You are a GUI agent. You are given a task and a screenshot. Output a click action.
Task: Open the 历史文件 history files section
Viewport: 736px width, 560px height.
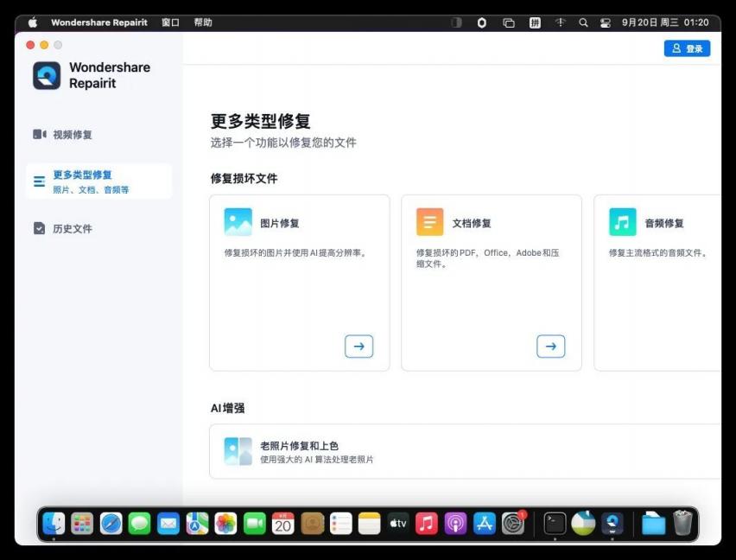tap(73, 229)
